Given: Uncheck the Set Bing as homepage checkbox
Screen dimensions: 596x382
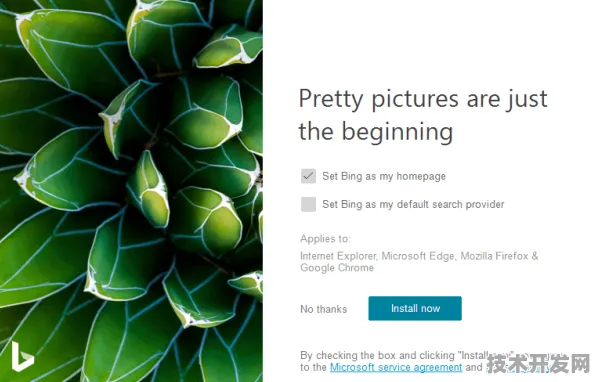Looking at the screenshot, I should (x=308, y=176).
